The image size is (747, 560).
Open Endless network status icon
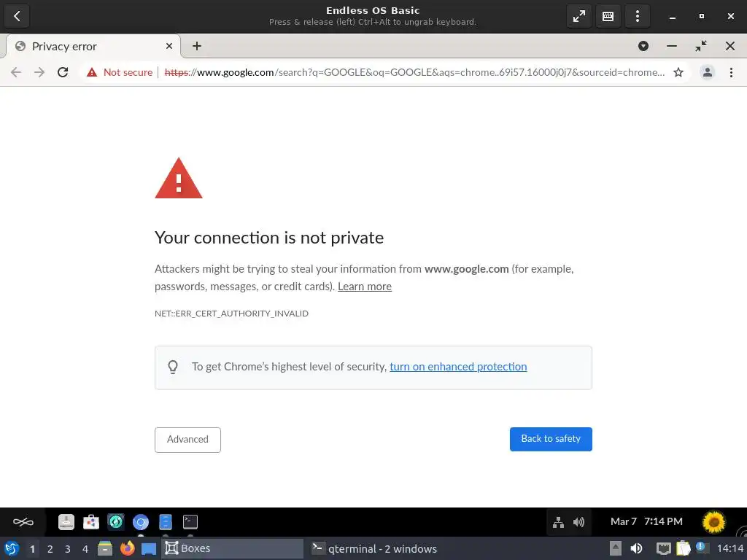click(558, 522)
